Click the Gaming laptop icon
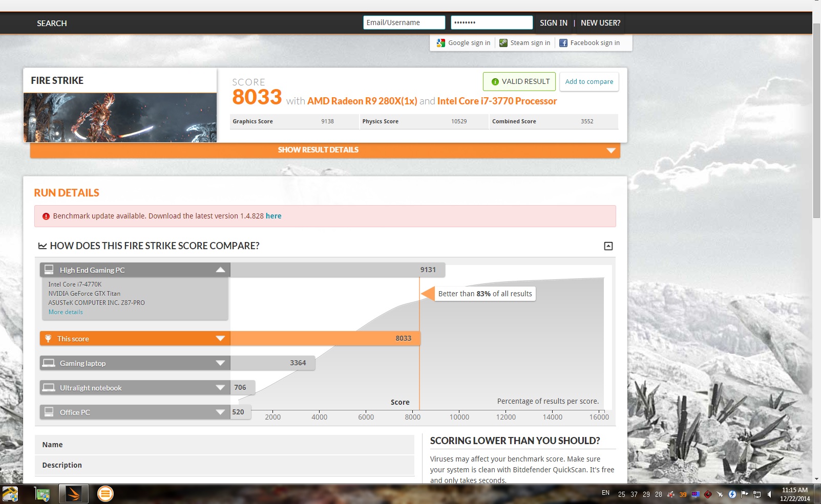The width and height of the screenshot is (821, 504). [49, 363]
